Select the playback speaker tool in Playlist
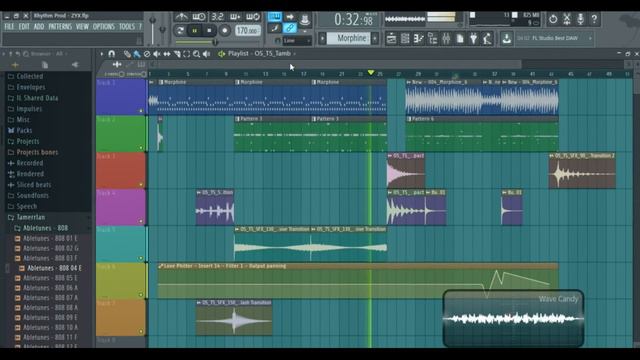 207,54
